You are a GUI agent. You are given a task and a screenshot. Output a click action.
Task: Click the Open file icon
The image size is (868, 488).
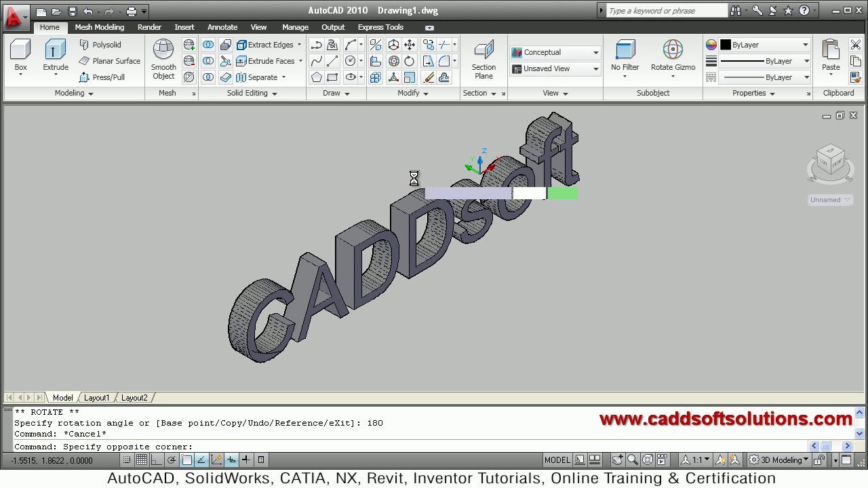coord(57,12)
